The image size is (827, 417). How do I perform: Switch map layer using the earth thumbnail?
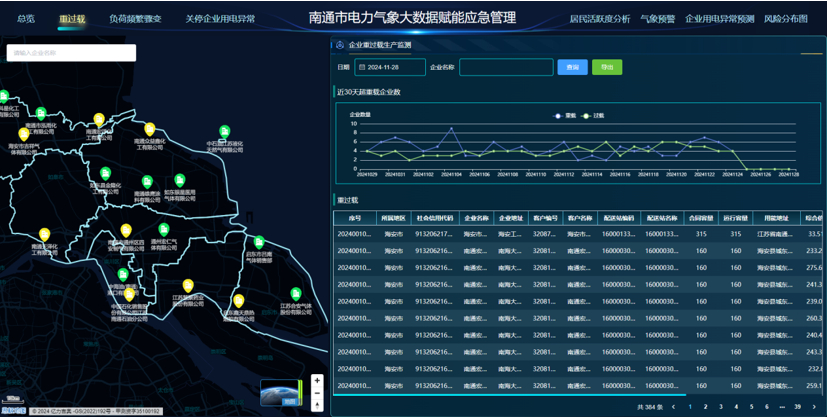click(x=281, y=393)
